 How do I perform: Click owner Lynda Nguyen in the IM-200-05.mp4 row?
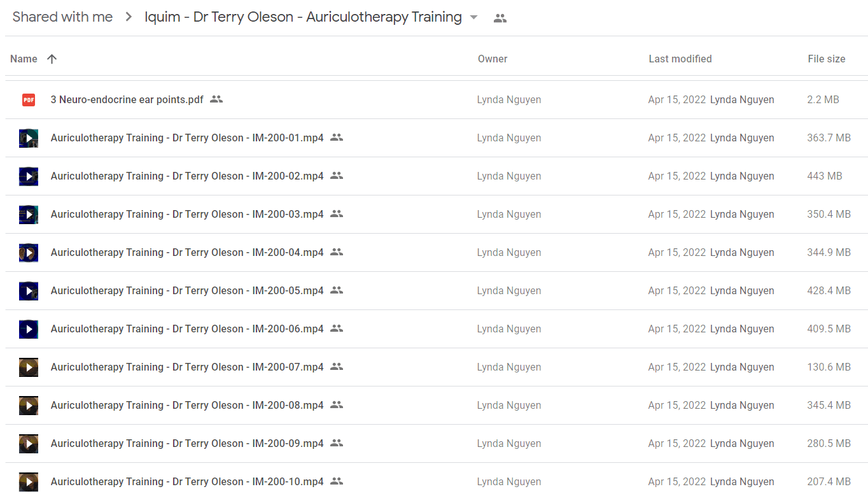(x=509, y=290)
